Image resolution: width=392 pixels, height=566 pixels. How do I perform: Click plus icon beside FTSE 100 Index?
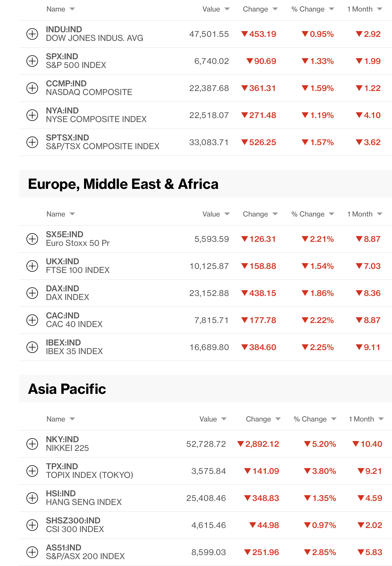[x=32, y=266]
